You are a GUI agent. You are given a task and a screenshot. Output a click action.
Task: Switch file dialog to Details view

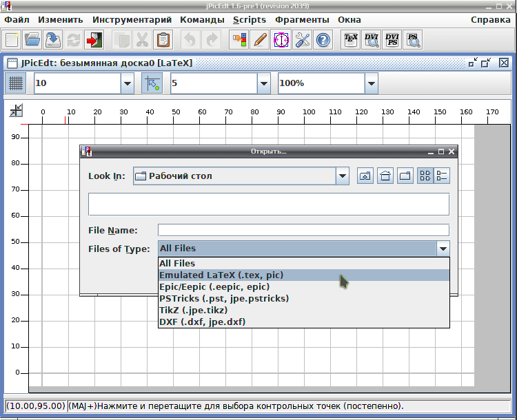(442, 176)
